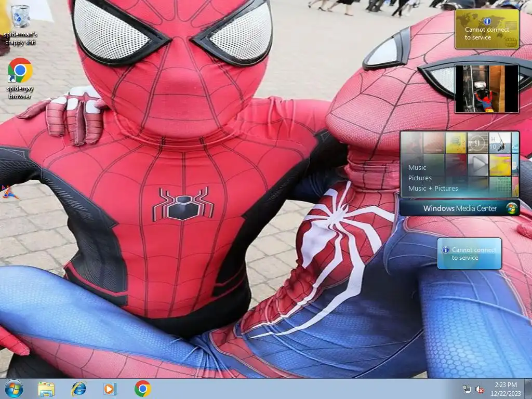Select Pictures in the Media Center gadget
532x399 pixels.
(x=420, y=178)
